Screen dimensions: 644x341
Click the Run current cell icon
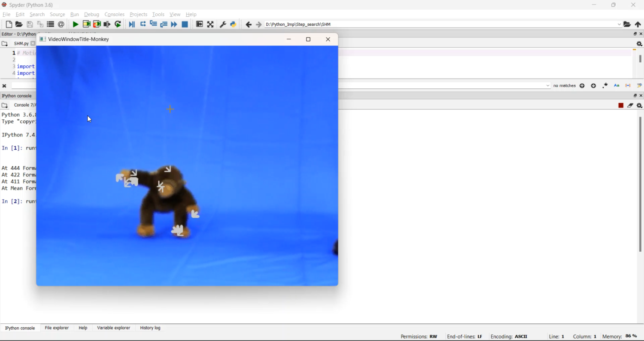tap(86, 24)
